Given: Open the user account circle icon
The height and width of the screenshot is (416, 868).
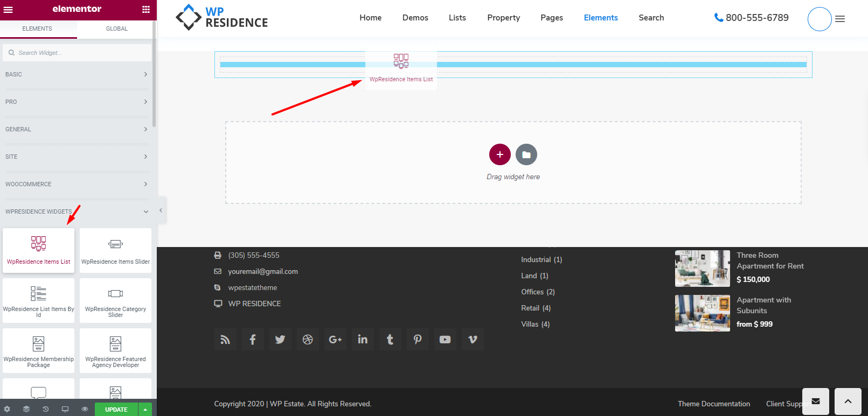Looking at the screenshot, I should pos(820,19).
